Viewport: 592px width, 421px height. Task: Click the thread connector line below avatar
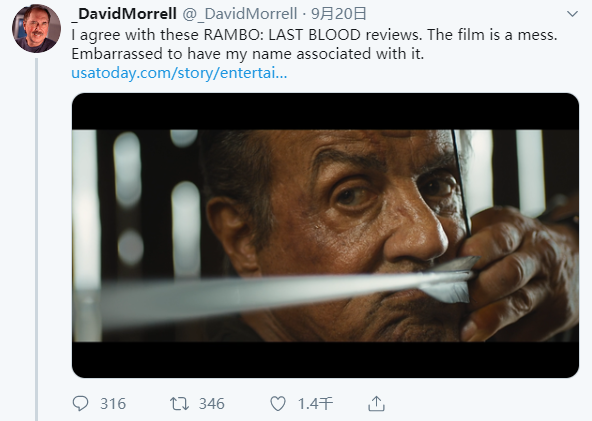pos(37,238)
